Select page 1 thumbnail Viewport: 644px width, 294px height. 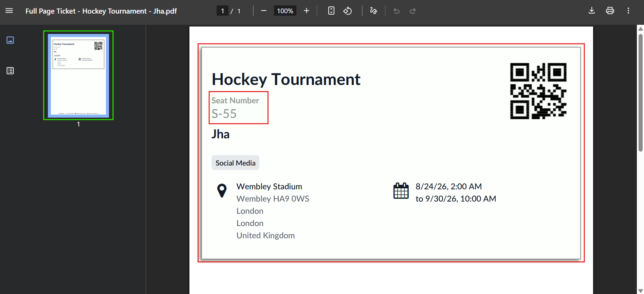tap(78, 75)
